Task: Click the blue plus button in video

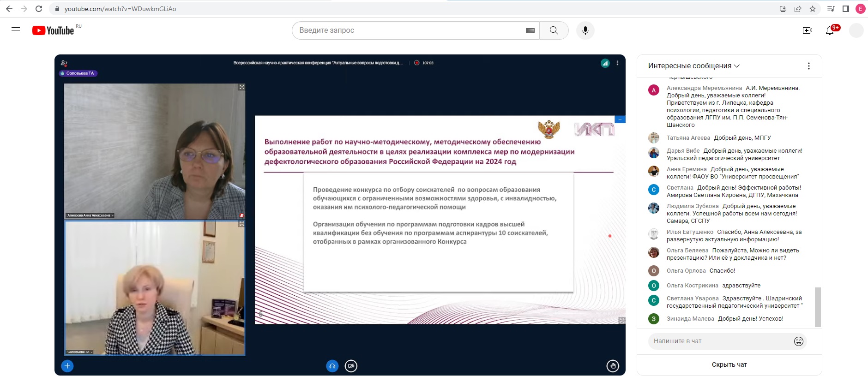Action: tap(67, 366)
